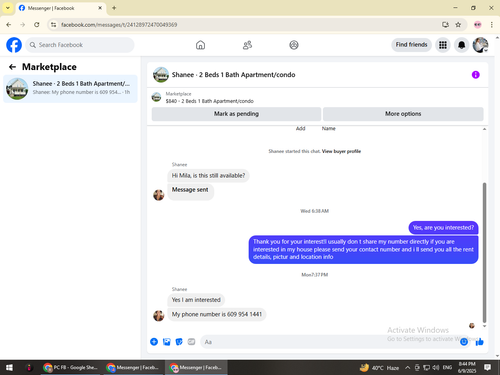Open a new browser tab
500x375 pixels.
(x=114, y=8)
